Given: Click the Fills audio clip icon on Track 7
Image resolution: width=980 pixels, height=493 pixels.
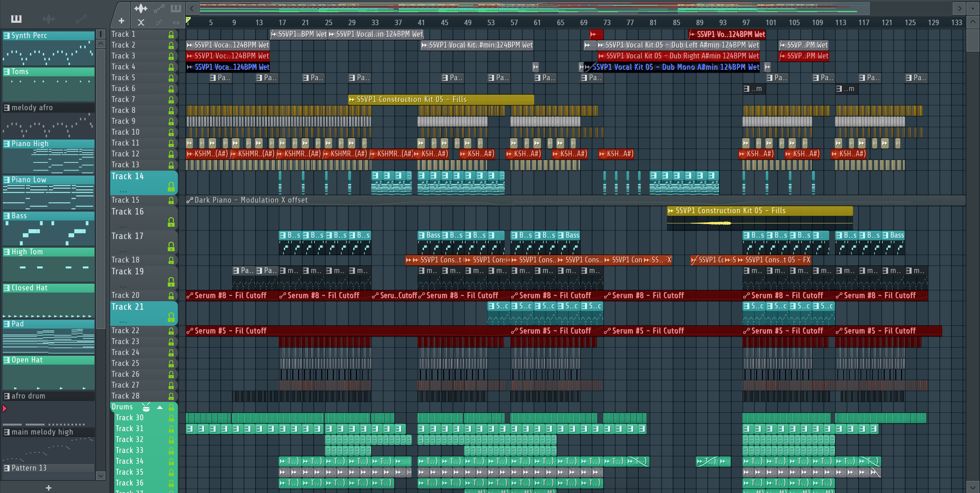Looking at the screenshot, I should (352, 100).
